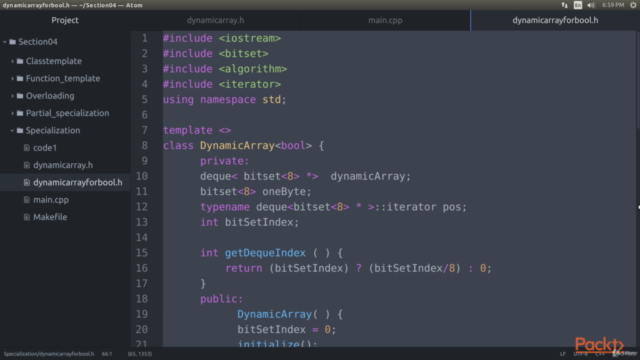Place cursor on '#include <algorithm>' line
The height and width of the screenshot is (360, 640).
coord(225,69)
